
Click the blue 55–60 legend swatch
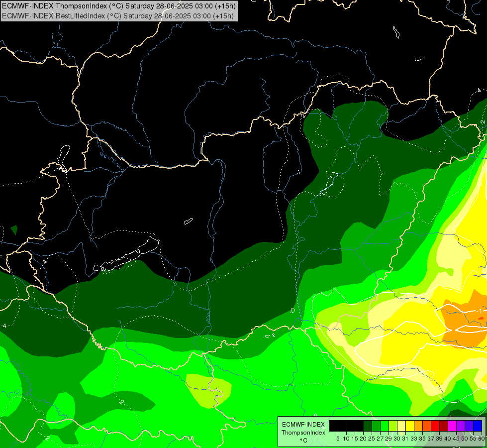click(478, 426)
